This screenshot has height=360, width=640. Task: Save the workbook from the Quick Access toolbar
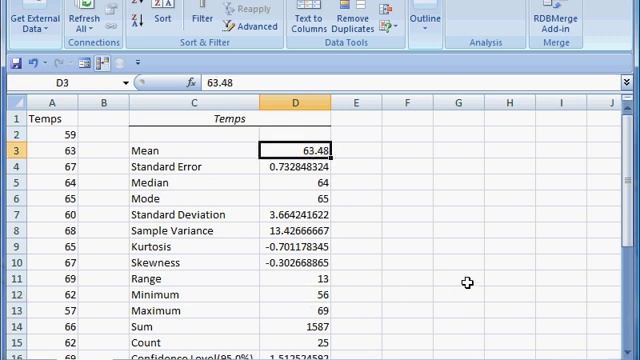click(x=16, y=63)
